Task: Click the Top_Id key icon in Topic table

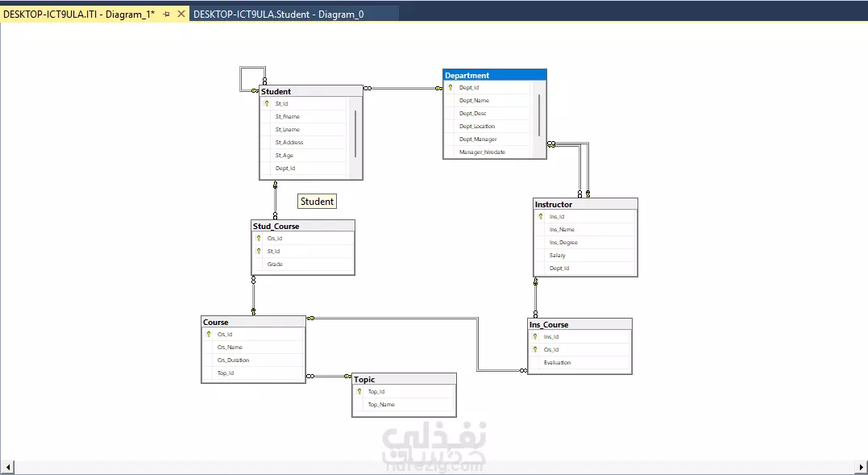Action: coord(359,391)
